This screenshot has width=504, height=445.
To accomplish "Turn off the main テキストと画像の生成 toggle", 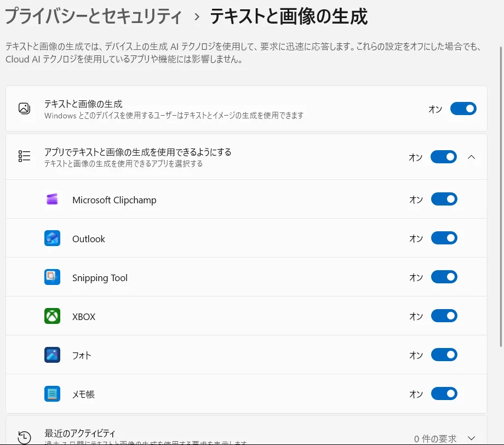I will [463, 109].
